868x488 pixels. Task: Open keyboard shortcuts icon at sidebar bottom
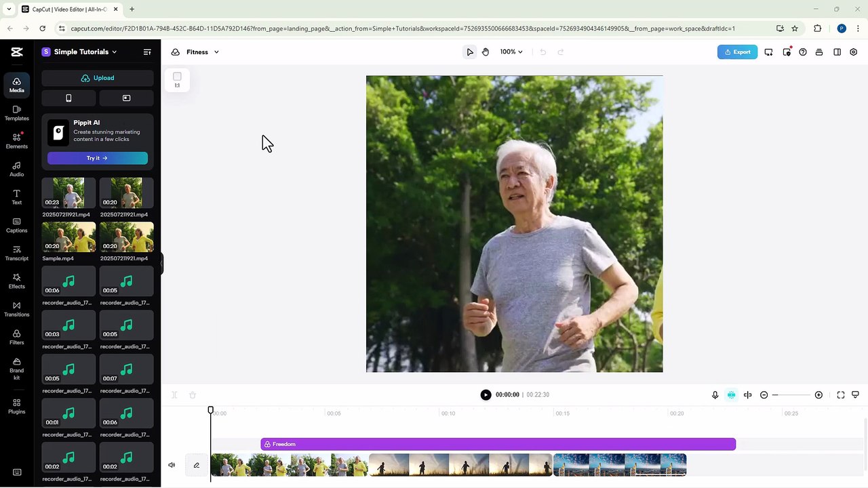click(x=16, y=472)
